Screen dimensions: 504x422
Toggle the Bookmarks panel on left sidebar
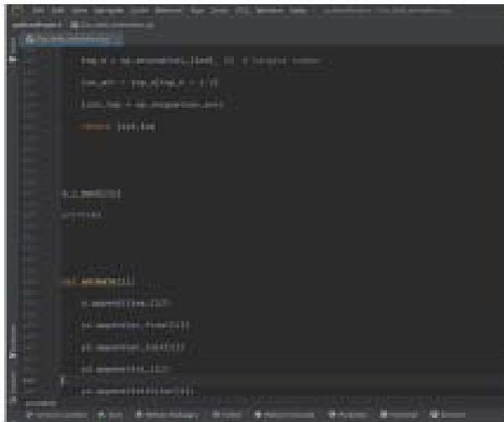[13, 380]
